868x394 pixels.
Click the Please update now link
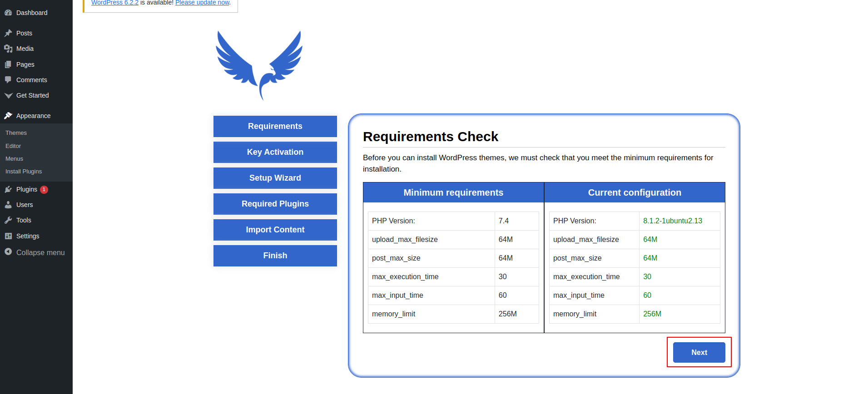(x=203, y=3)
